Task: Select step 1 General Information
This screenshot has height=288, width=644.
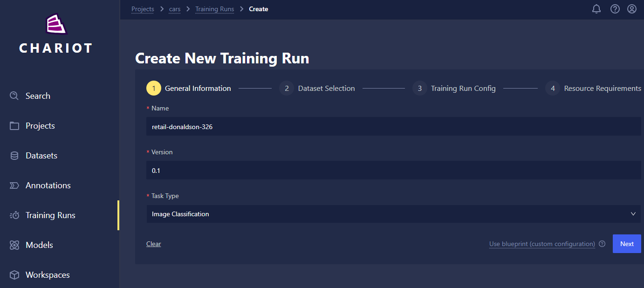Action: coord(189,88)
